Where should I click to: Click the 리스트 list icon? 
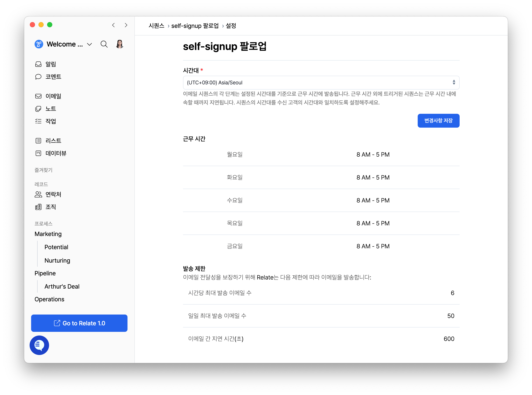coord(38,141)
